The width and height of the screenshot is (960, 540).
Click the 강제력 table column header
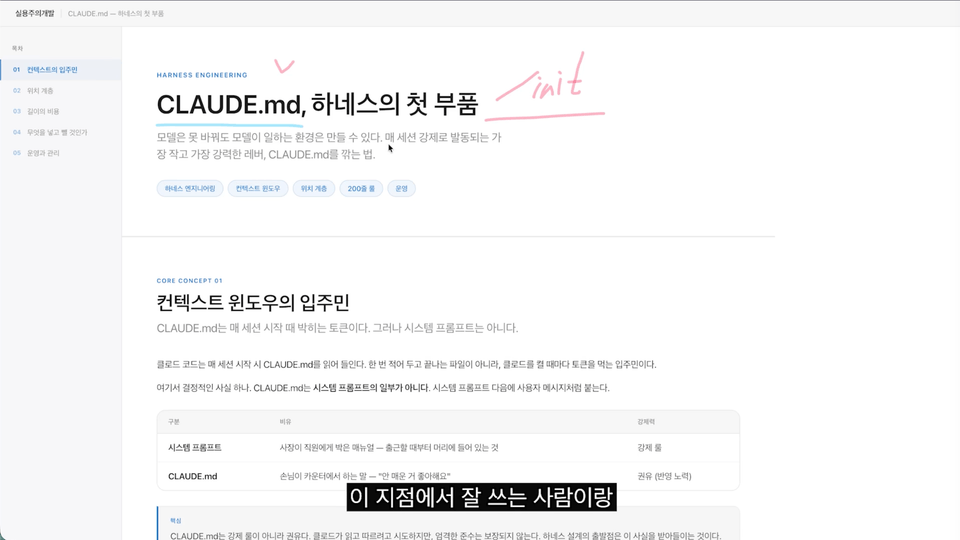coord(646,422)
